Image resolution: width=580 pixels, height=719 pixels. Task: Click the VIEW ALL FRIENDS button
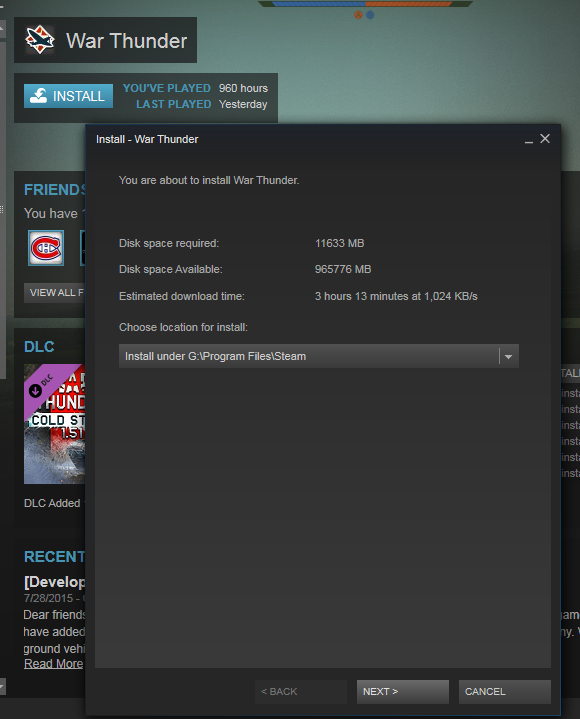coord(55,293)
